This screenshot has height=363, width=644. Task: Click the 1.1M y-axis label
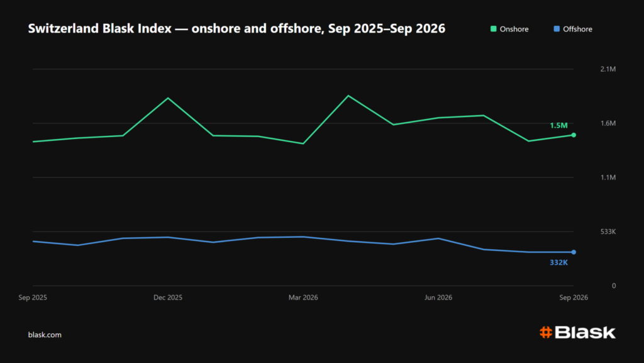(x=608, y=177)
